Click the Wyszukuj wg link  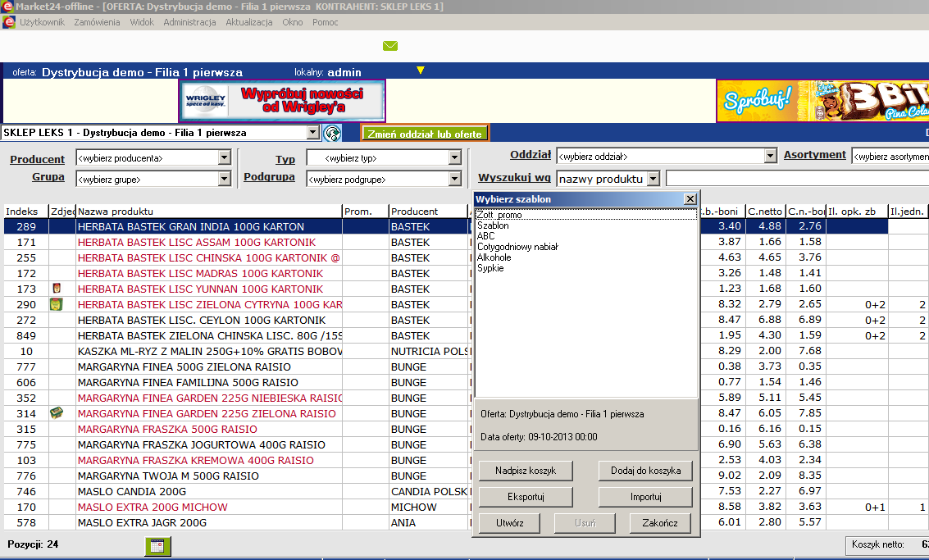pyautogui.click(x=514, y=177)
